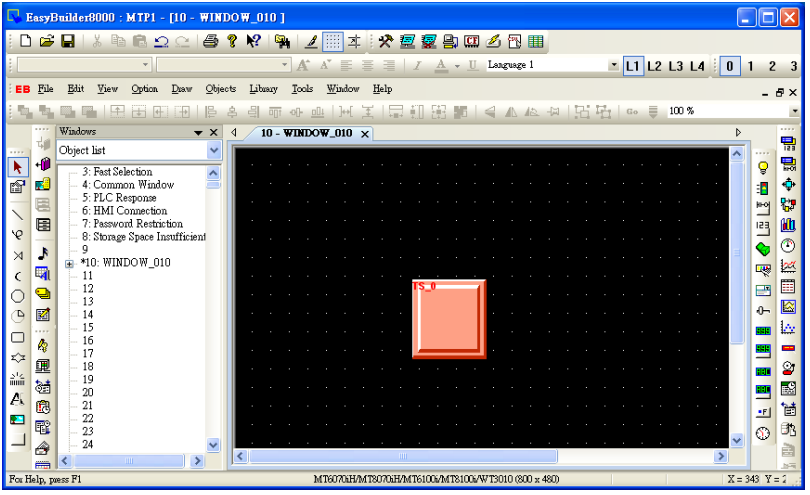Switch to state L4

pos(697,66)
